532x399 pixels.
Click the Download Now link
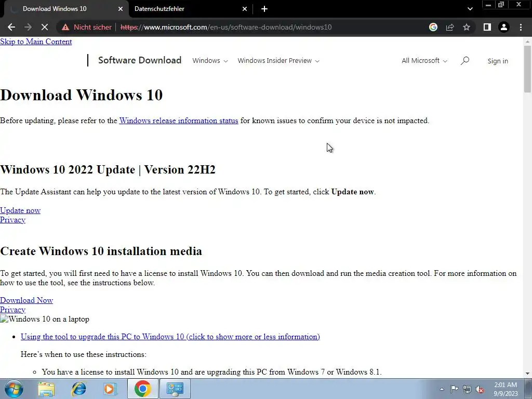tap(26, 300)
